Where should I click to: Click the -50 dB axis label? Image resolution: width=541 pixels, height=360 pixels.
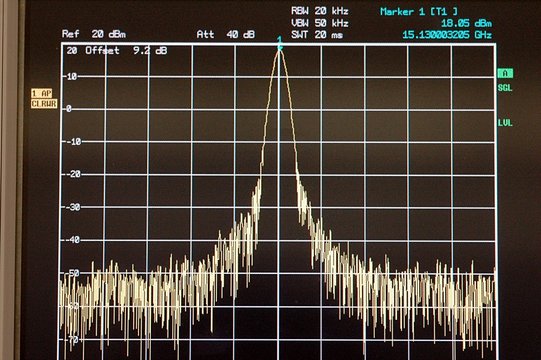72,273
